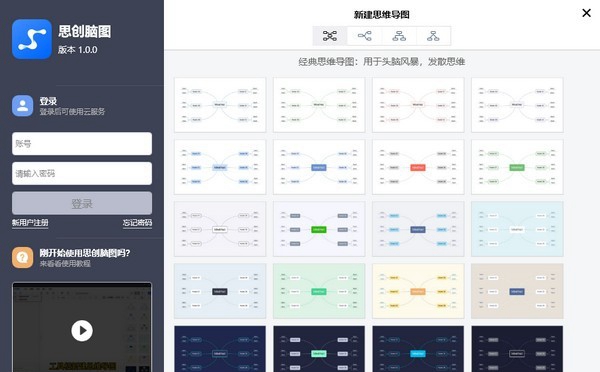Open the orange question mark help icon

pyautogui.click(x=23, y=258)
